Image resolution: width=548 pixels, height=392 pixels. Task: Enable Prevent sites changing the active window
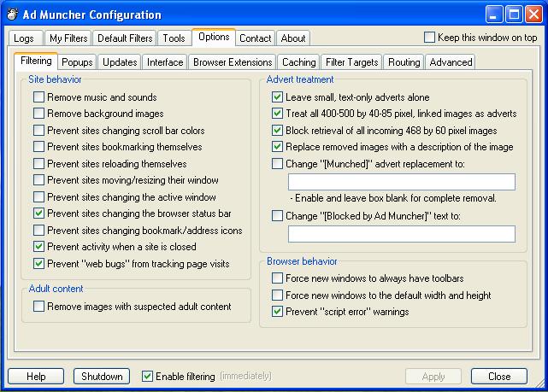tap(38, 197)
